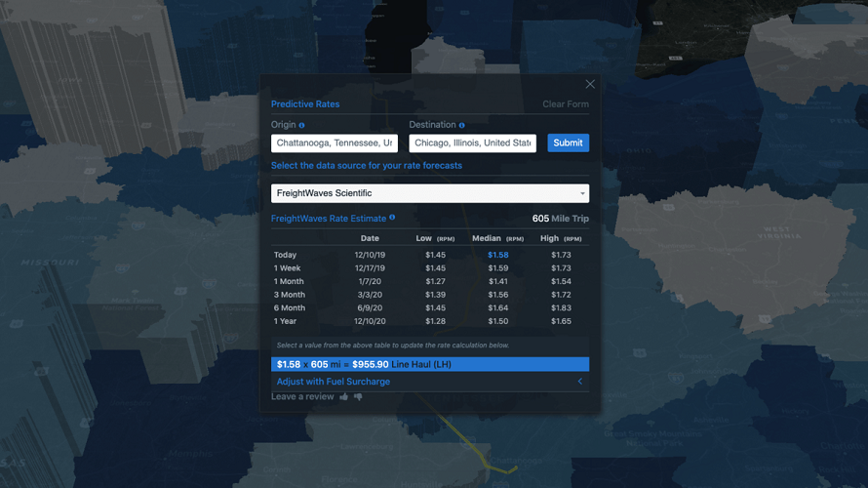This screenshot has width=868, height=488.
Task: Click the High (RPM) column header
Action: [561, 238]
